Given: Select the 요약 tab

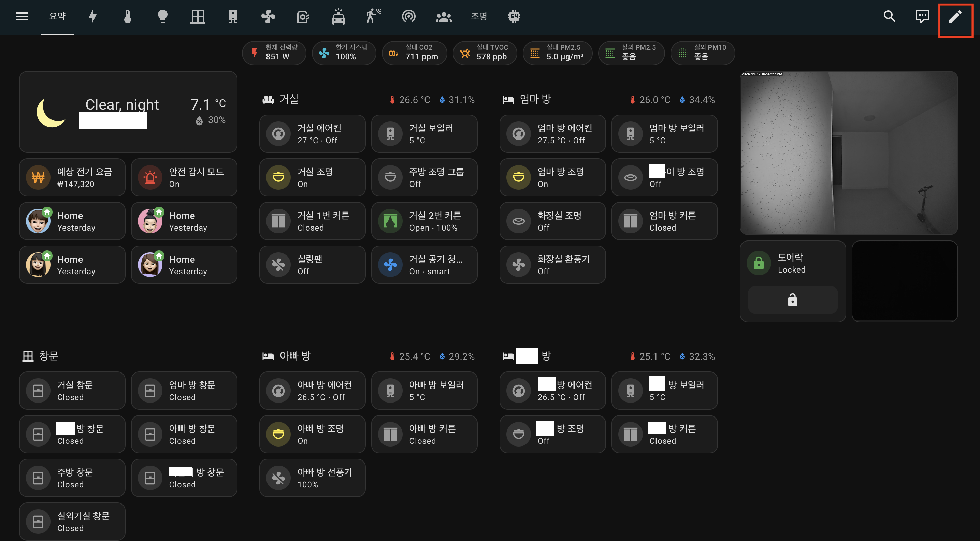Looking at the screenshot, I should tap(57, 16).
